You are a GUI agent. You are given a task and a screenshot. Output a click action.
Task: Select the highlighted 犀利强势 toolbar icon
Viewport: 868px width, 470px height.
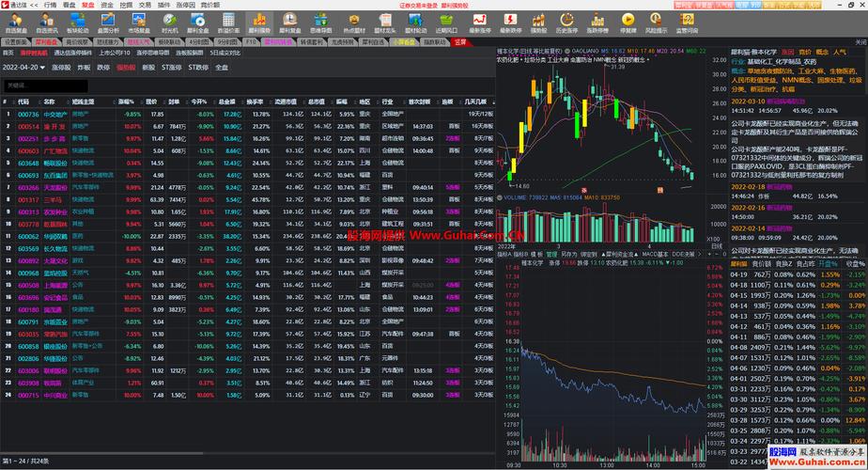[258, 23]
